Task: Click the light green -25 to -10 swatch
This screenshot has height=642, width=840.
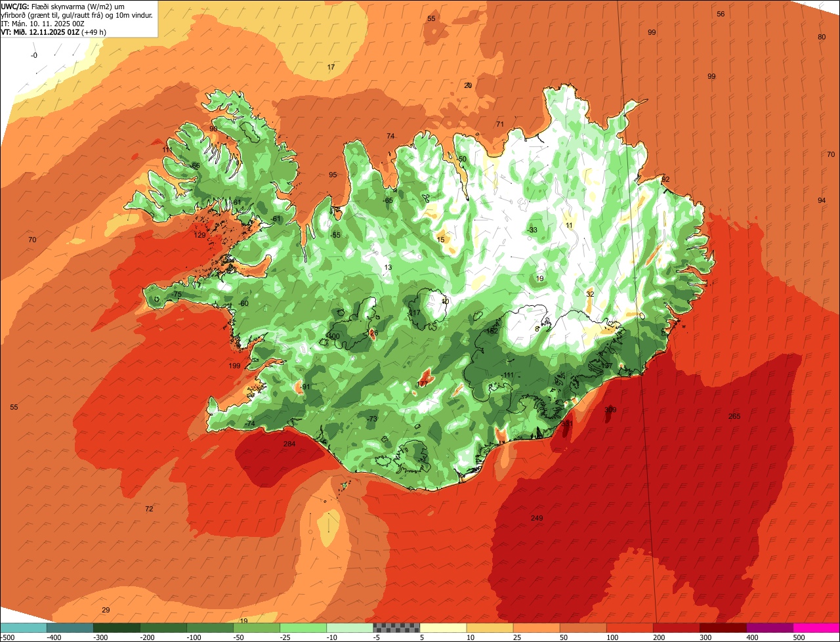Action: (303, 628)
